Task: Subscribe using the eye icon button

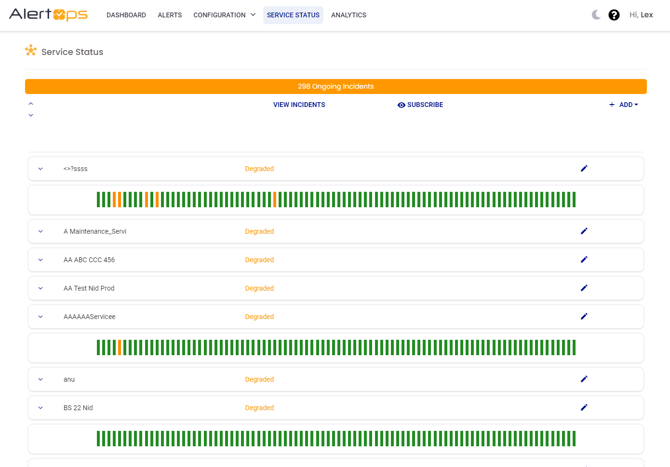Action: click(420, 105)
